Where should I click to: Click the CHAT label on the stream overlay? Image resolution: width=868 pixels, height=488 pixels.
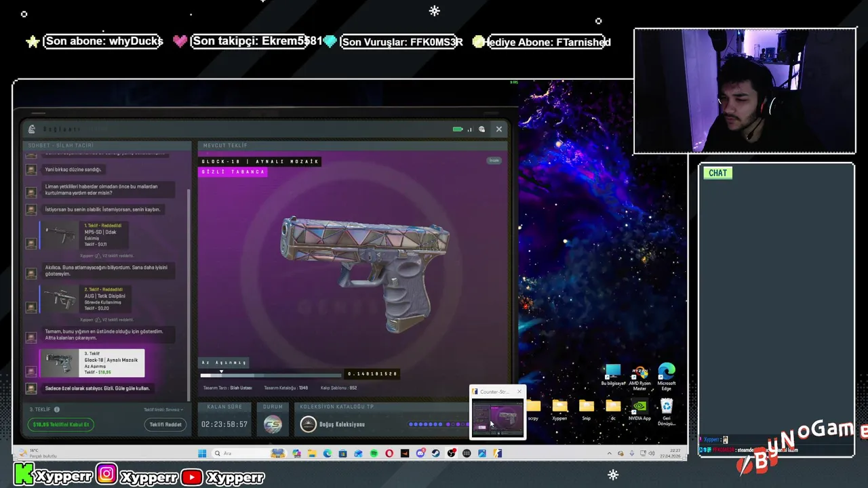point(717,173)
